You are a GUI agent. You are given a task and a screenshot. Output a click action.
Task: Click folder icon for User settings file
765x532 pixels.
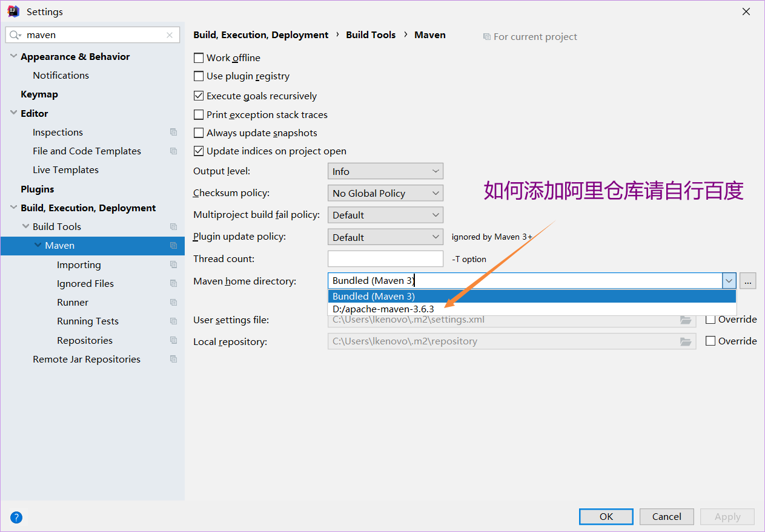(686, 320)
